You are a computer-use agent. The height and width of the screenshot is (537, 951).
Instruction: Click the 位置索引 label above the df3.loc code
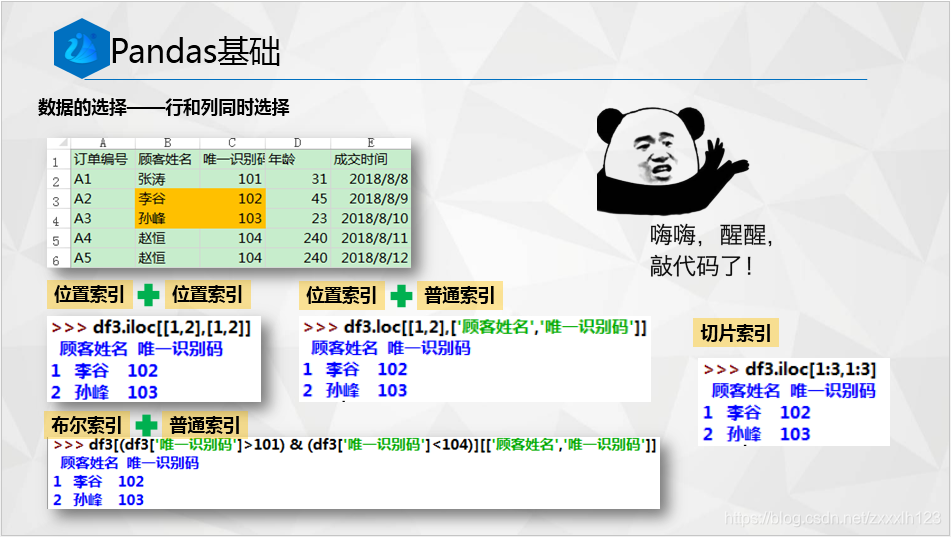pyautogui.click(x=341, y=296)
